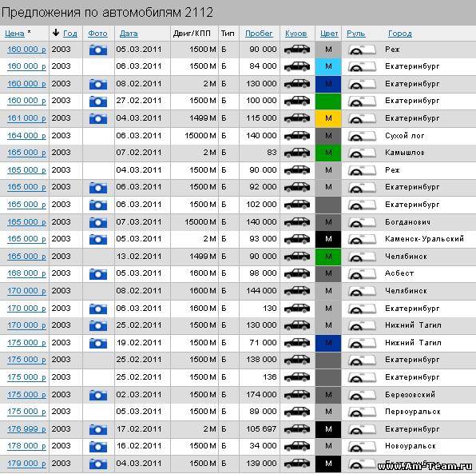
Task: Sort listings by Пробег header
Action: coord(259,34)
